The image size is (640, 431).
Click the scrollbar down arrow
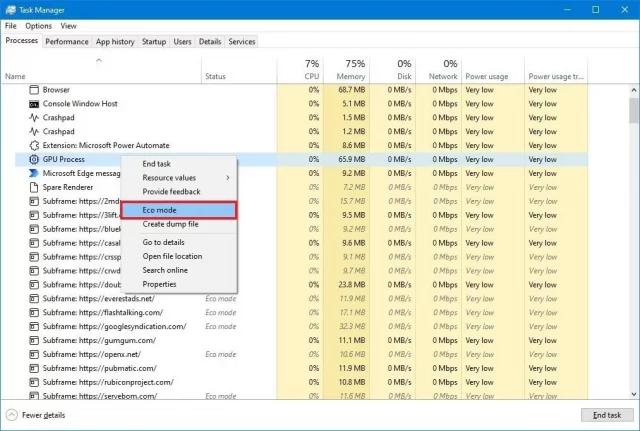[633, 394]
